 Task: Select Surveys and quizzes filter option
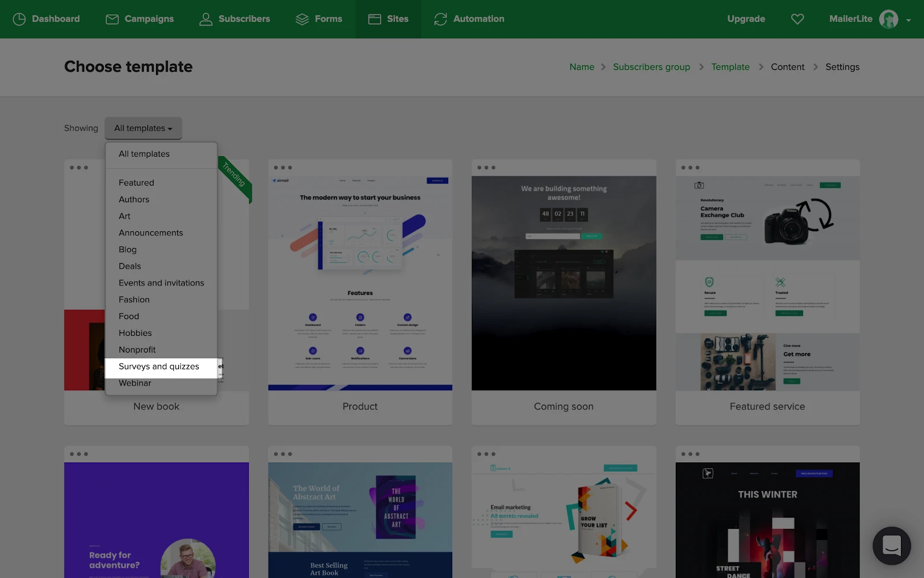point(159,366)
